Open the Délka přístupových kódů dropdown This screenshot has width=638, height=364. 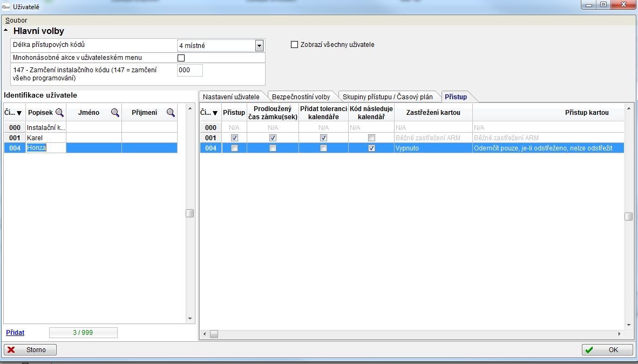coord(259,46)
